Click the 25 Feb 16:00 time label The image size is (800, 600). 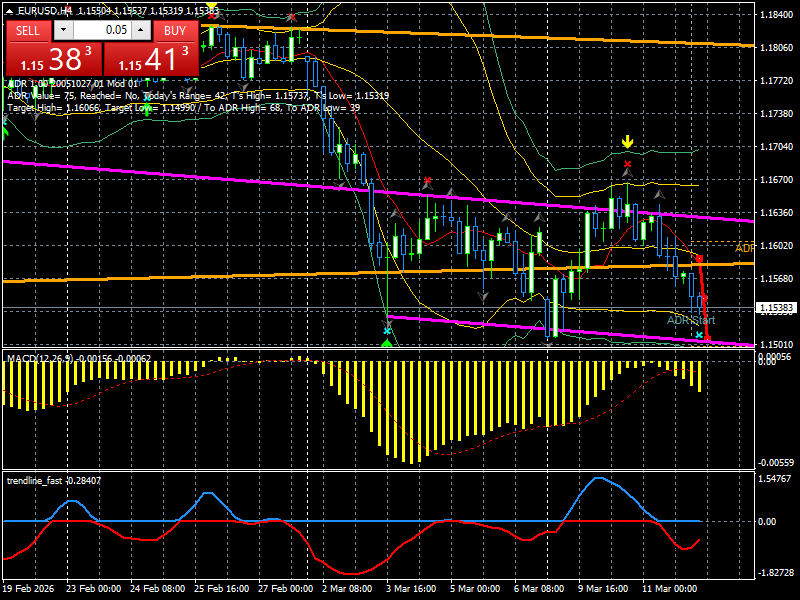point(221,588)
